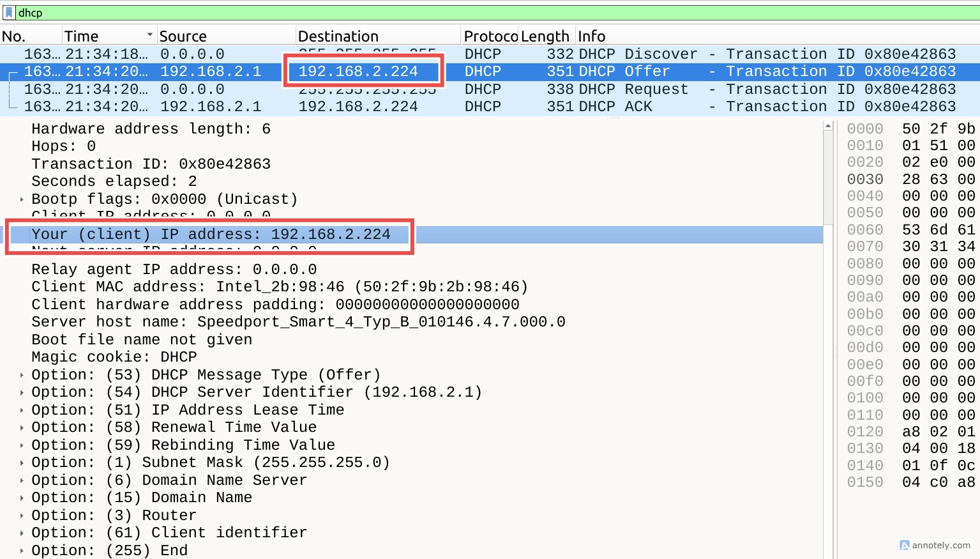Screen dimensions: 980x559
Task: Expand Option 6 Domain Name Server
Action: coord(22,480)
